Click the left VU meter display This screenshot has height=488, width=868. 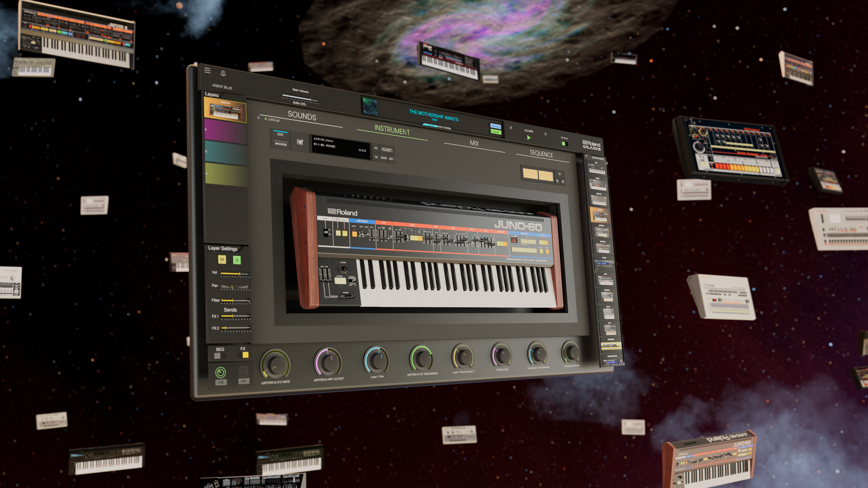tap(530, 174)
